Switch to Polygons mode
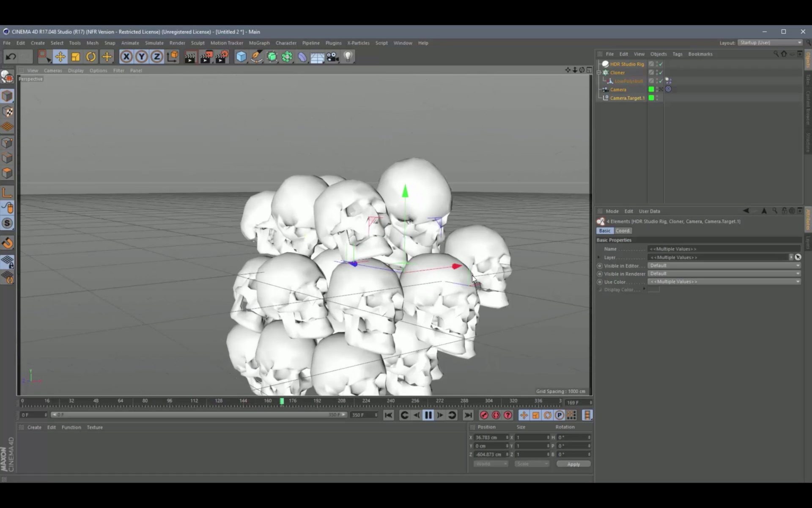The height and width of the screenshot is (508, 812). click(x=7, y=173)
